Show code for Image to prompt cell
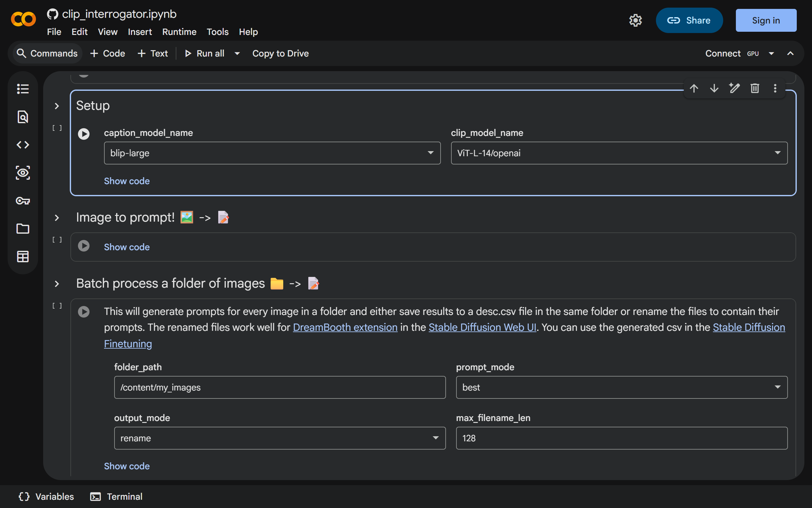 pos(127,247)
